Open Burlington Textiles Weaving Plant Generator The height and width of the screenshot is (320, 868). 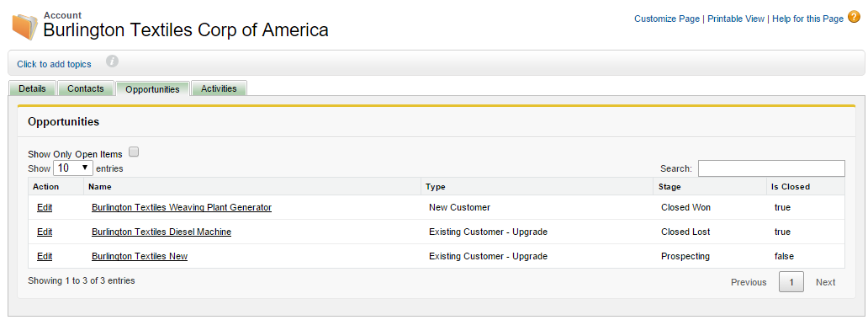tap(182, 207)
